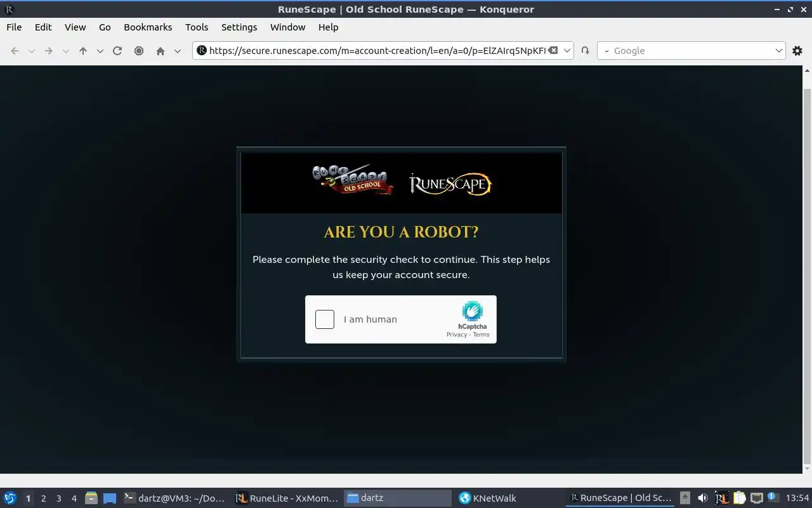Switch to virtual desktop 3
Screen dimensions: 812x508
pos(58,498)
